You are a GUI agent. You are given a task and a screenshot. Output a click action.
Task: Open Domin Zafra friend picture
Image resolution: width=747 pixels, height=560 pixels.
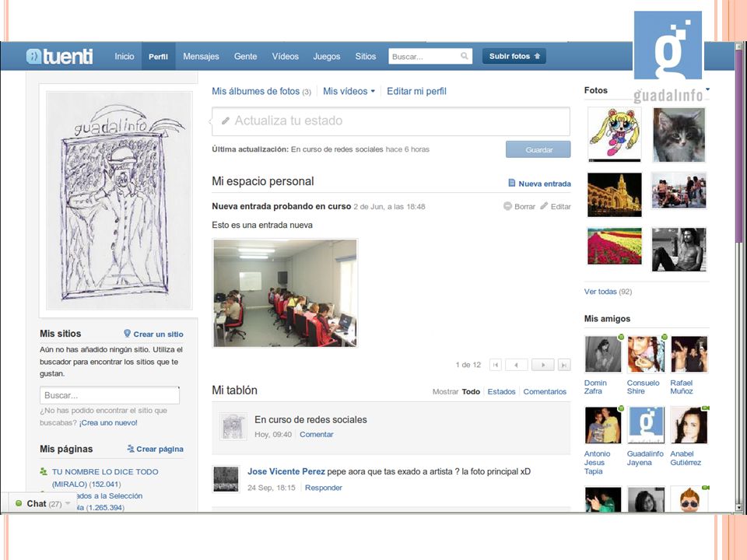coord(602,355)
